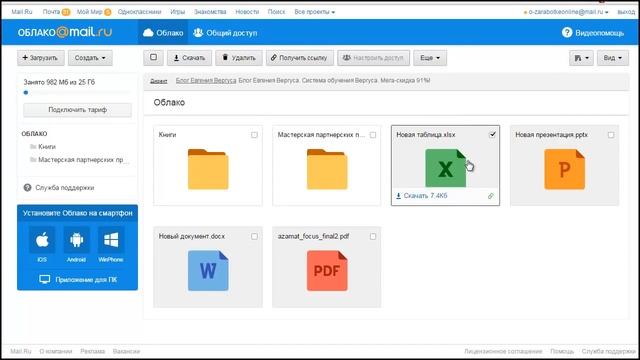Click the Помощь footer link
The image size is (640, 360).
tap(562, 351)
